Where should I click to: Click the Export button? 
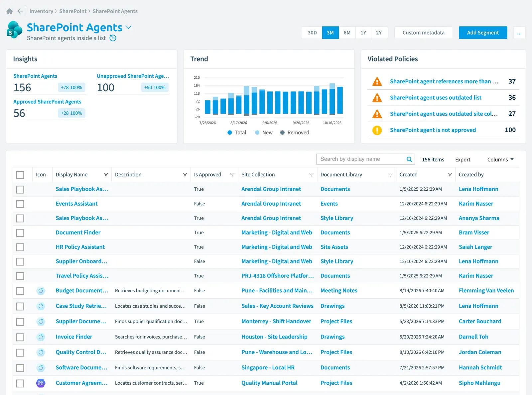(x=463, y=159)
